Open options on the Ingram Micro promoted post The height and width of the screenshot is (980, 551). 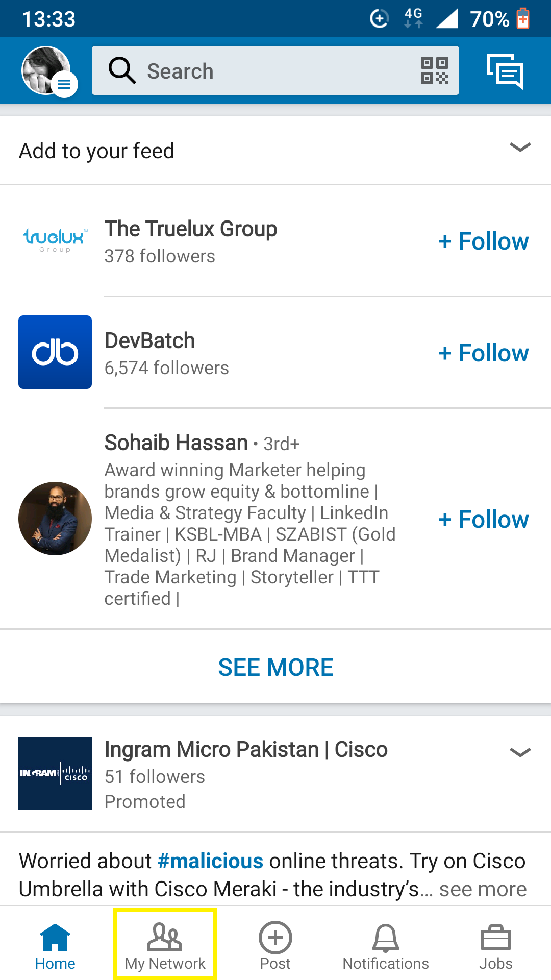(519, 752)
